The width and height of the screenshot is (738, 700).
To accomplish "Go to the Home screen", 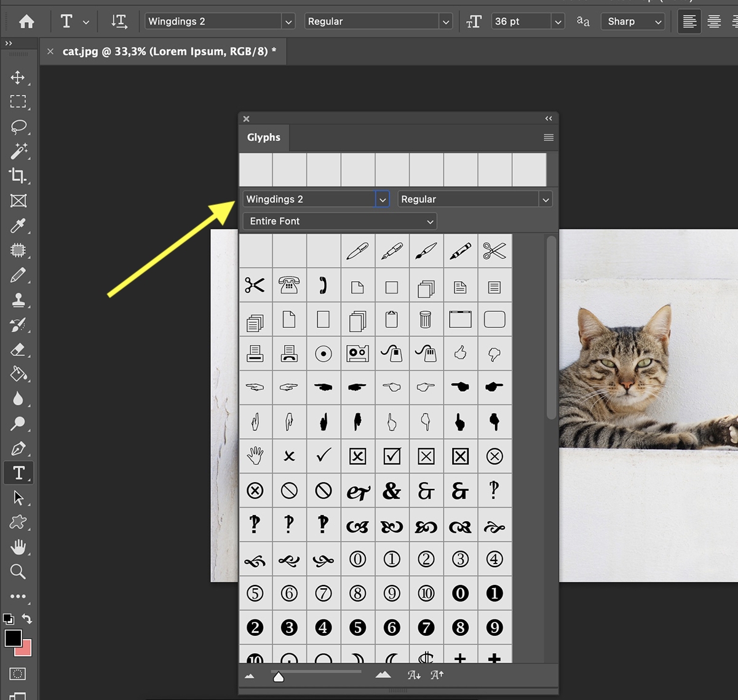I will (26, 22).
